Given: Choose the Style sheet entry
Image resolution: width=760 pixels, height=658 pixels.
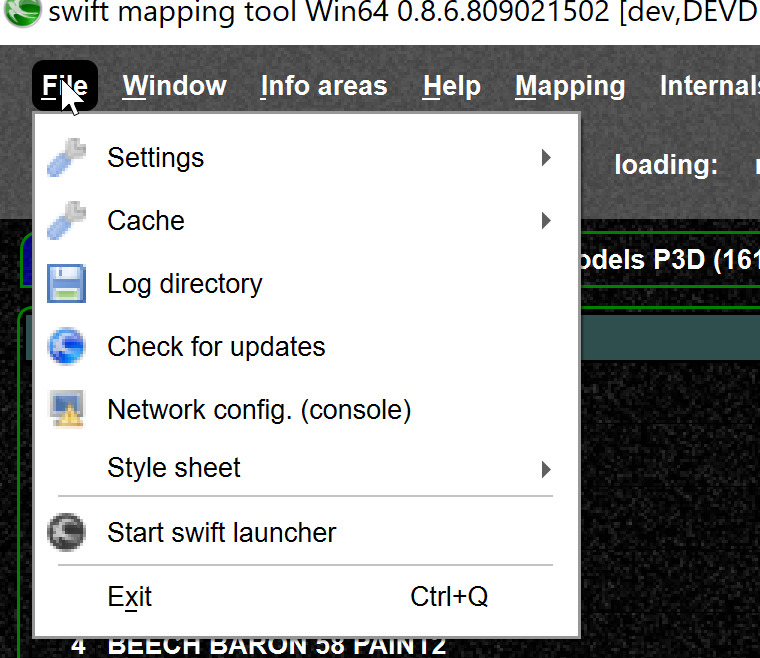Looking at the screenshot, I should (306, 468).
